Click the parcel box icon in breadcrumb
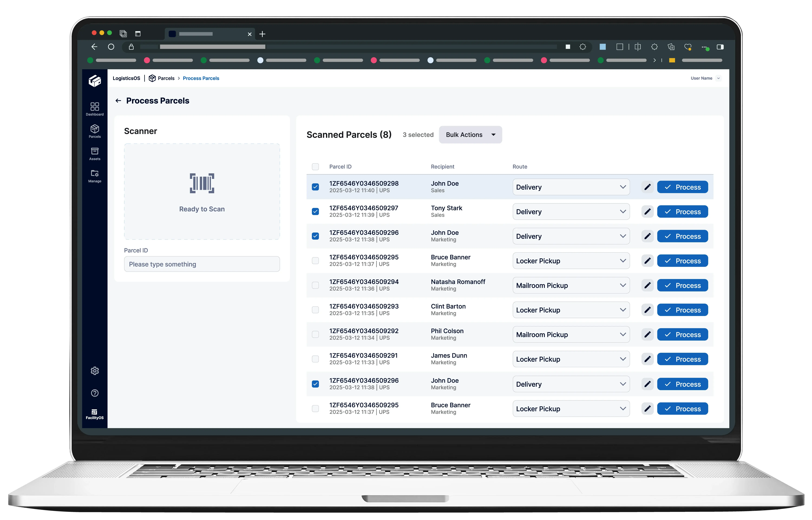This screenshot has width=812, height=520. [x=152, y=78]
